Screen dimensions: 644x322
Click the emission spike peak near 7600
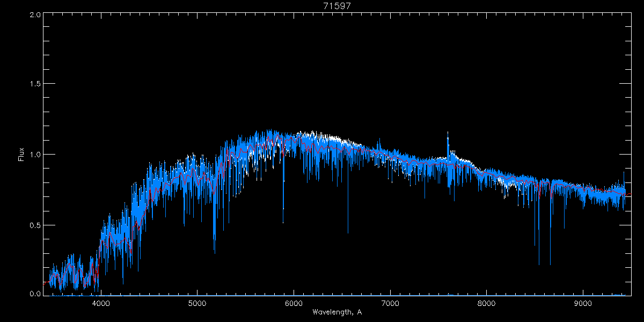click(x=448, y=132)
